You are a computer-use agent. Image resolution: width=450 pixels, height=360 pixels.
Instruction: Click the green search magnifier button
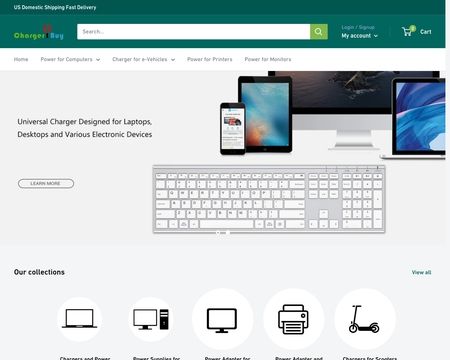319,32
